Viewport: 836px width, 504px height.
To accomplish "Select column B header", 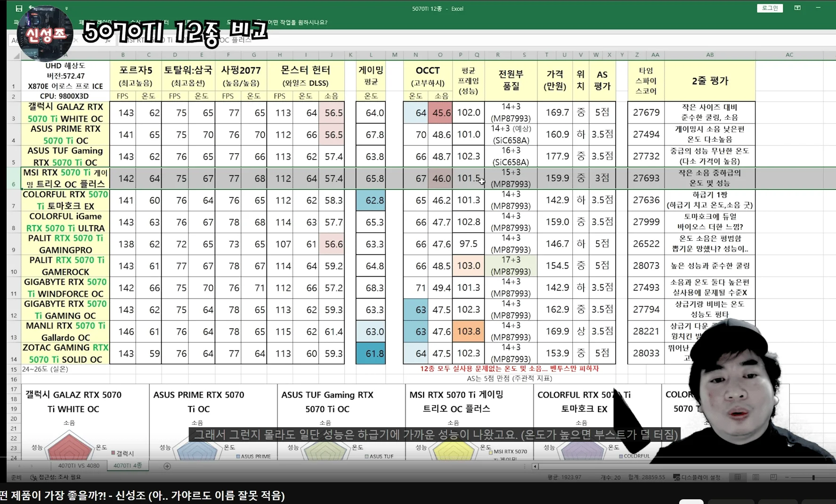I will 123,55.
